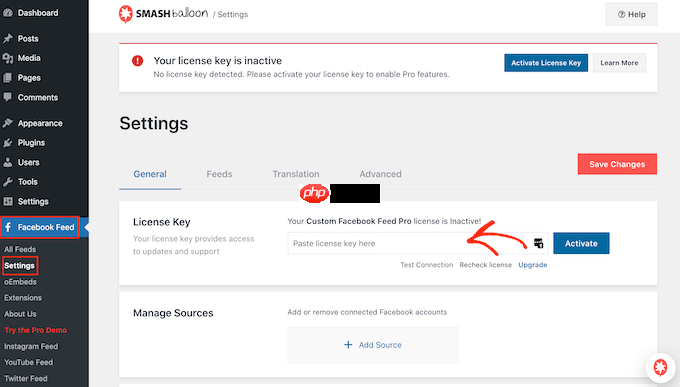Click Add Source link text
680x387 pixels.
pyautogui.click(x=380, y=345)
